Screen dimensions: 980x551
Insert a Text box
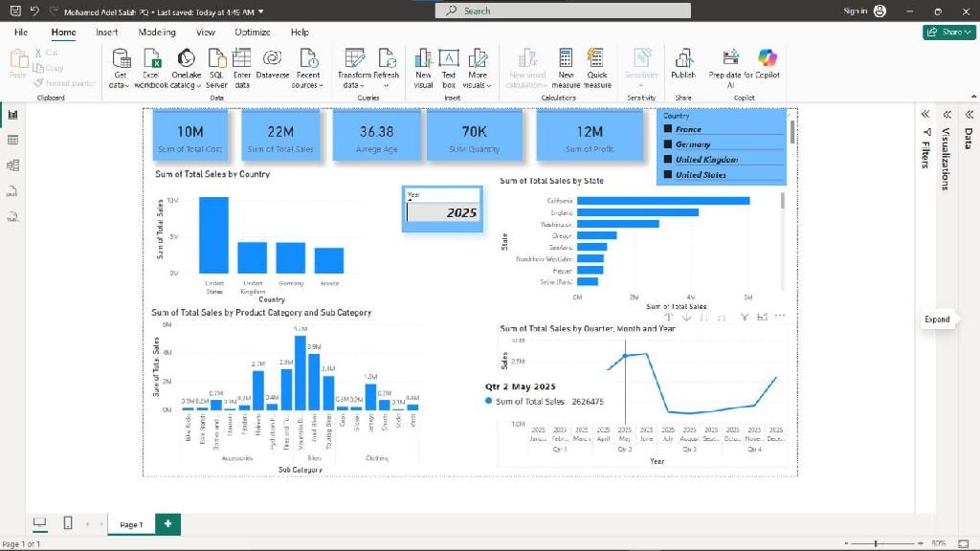449,65
